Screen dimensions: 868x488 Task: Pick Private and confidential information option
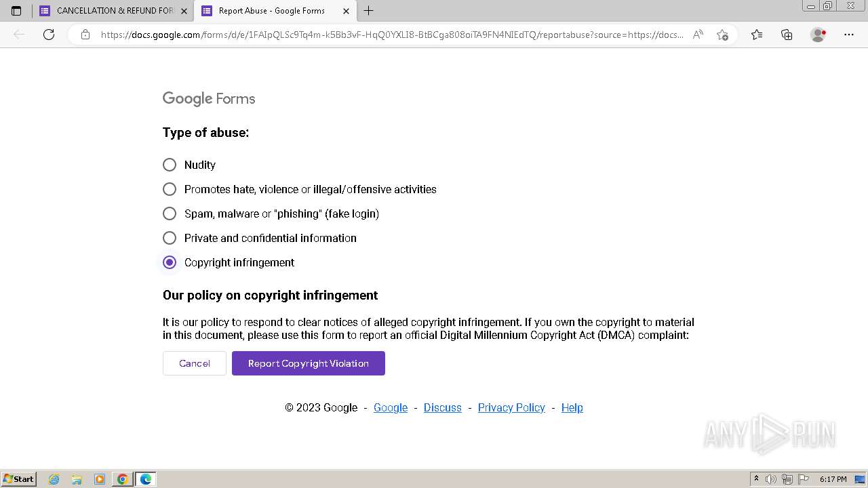[x=170, y=238]
